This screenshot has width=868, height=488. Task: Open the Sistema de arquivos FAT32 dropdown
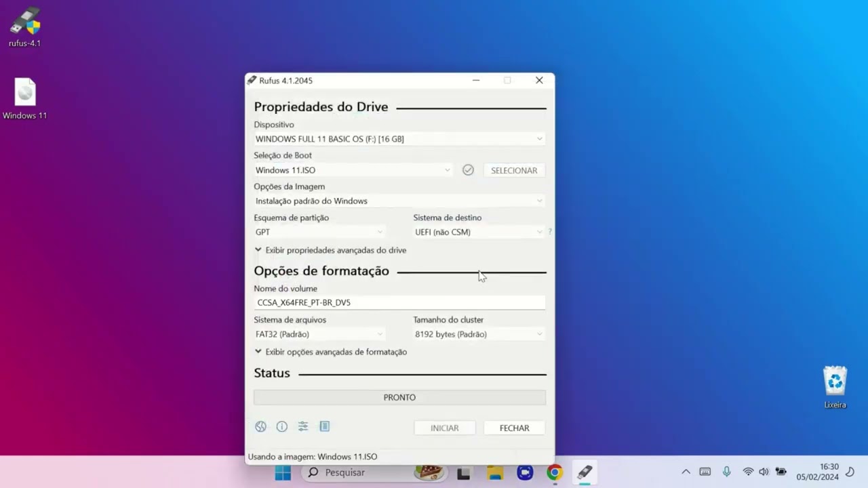coord(320,334)
